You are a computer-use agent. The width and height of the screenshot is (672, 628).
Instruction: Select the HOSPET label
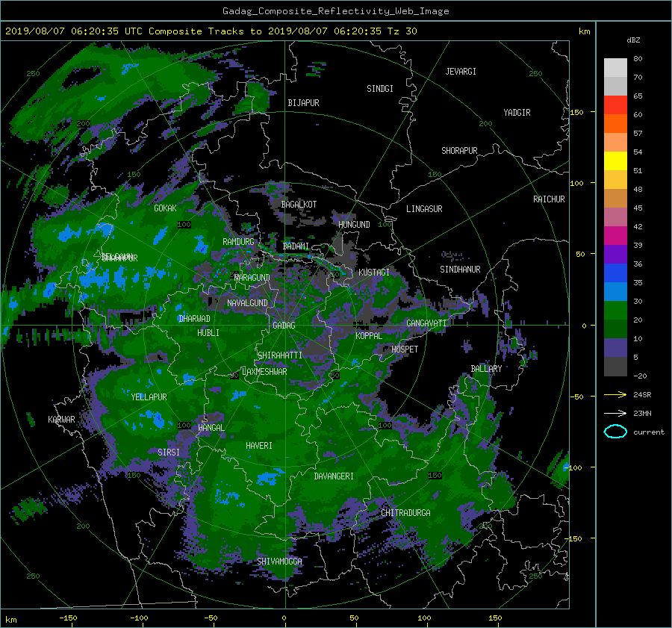tap(405, 349)
